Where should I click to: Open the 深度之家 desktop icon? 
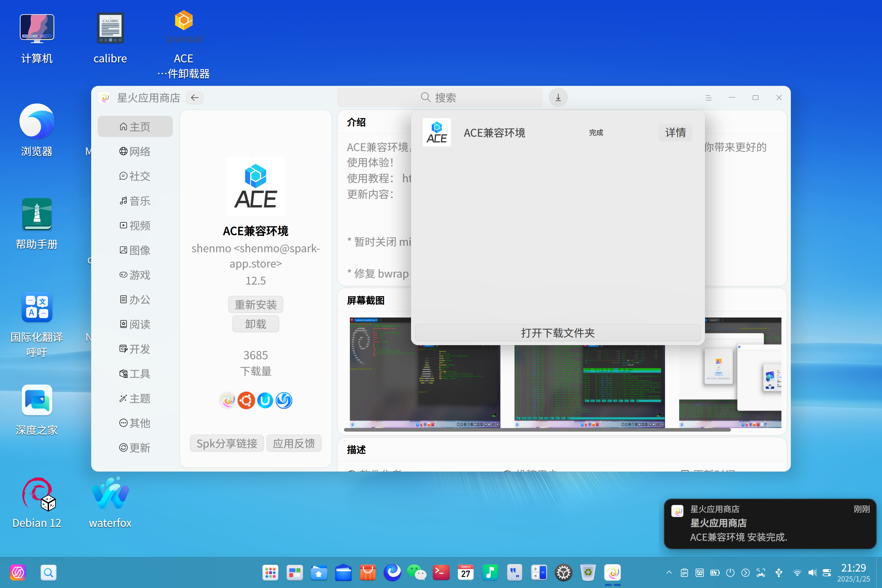[x=37, y=410]
